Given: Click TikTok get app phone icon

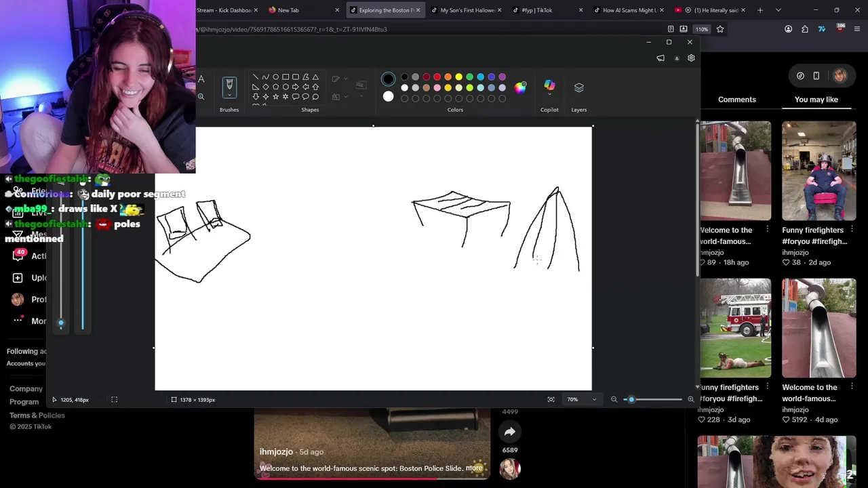Looking at the screenshot, I should click(816, 76).
